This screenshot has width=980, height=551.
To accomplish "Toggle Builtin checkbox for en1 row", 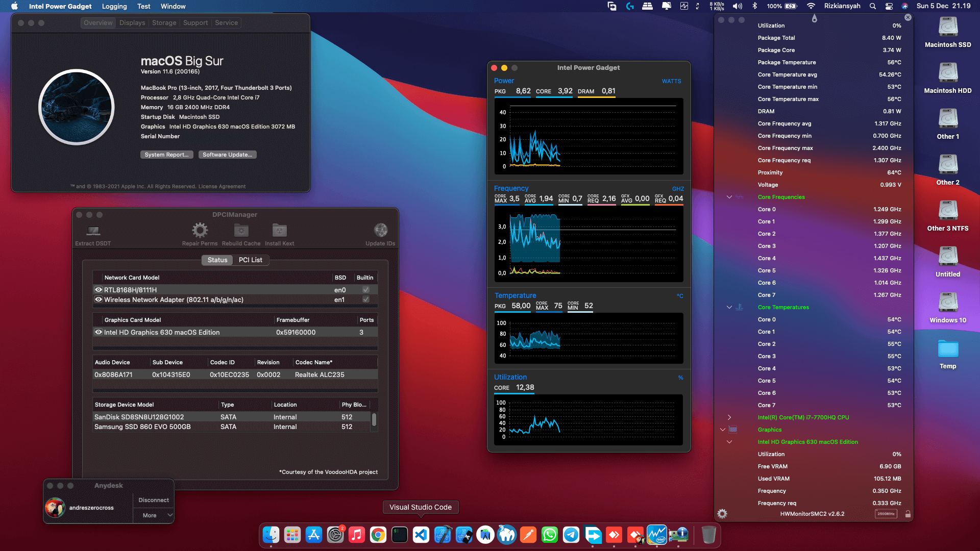I will coord(366,299).
